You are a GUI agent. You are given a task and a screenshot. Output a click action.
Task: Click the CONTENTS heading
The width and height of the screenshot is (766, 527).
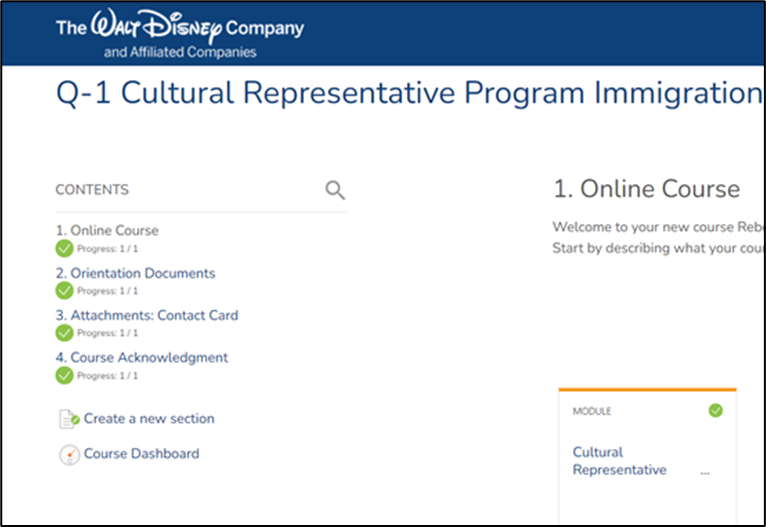92,190
